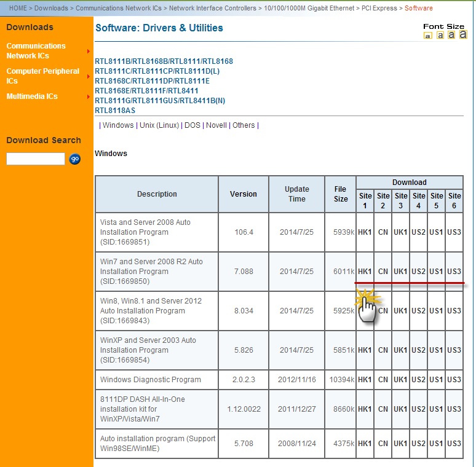Select the largest font size icon
Viewport: 476px width, 467px height.
pyautogui.click(x=463, y=34)
